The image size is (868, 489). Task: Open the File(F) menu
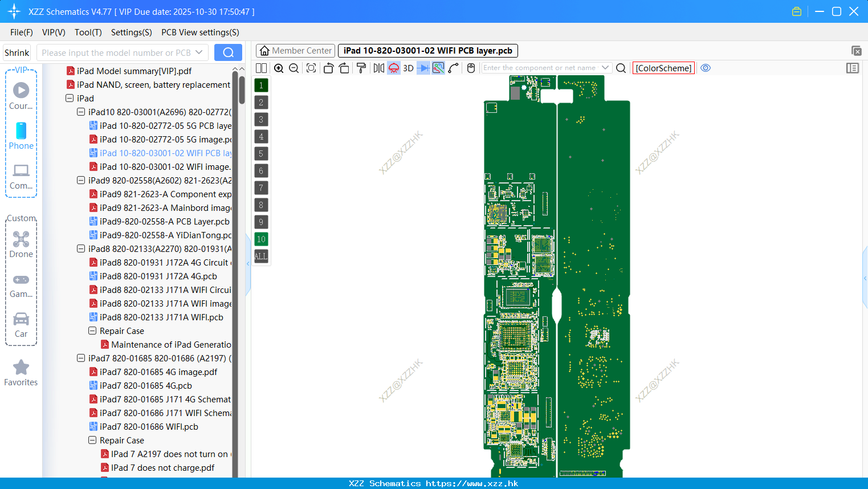[x=22, y=32]
